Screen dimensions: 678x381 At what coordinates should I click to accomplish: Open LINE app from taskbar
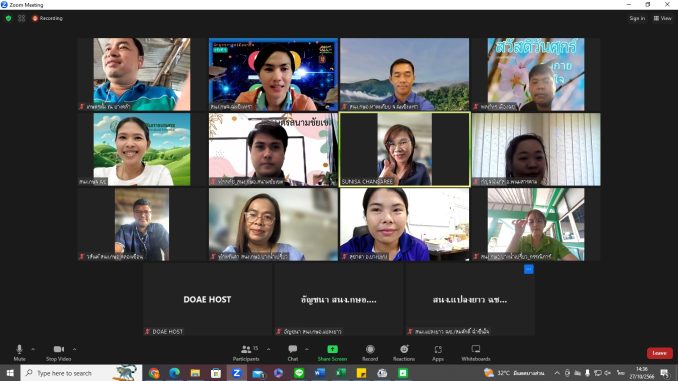[299, 373]
